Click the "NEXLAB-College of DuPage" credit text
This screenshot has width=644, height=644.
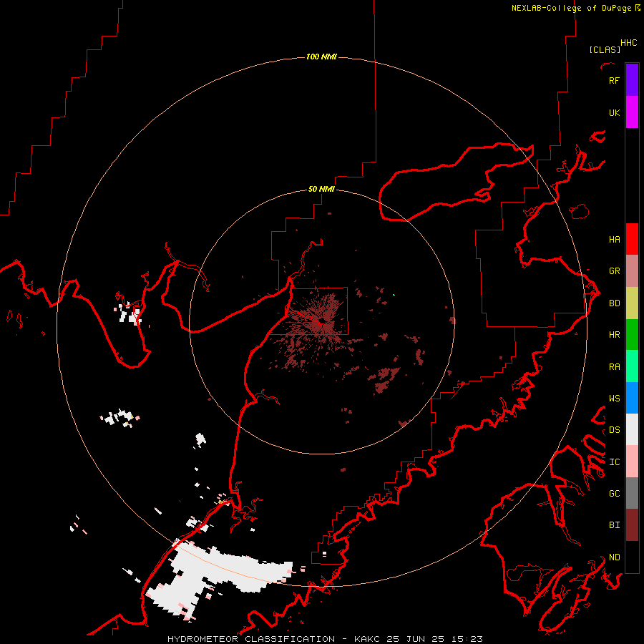tap(571, 8)
